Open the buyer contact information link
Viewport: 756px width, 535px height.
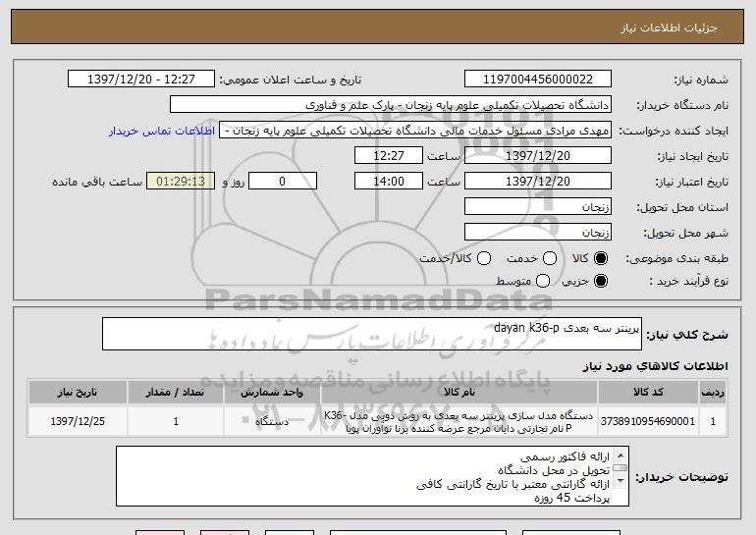pos(162,131)
